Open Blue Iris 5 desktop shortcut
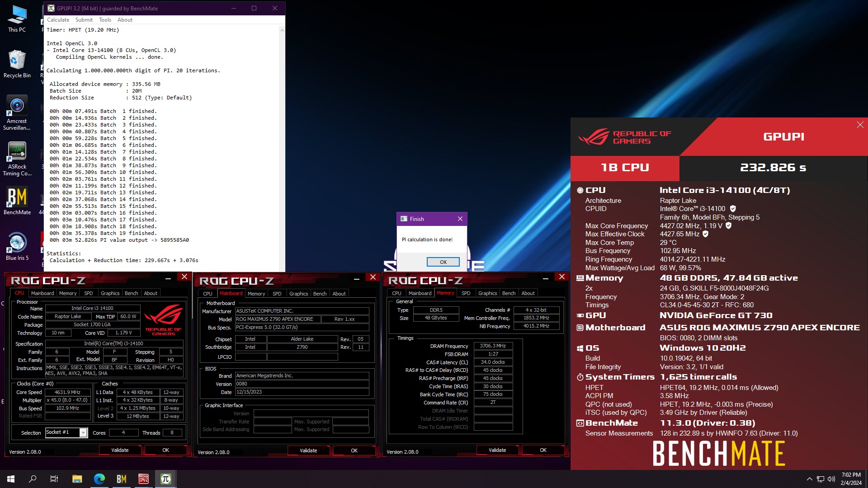Image resolution: width=868 pixels, height=488 pixels. [x=17, y=246]
